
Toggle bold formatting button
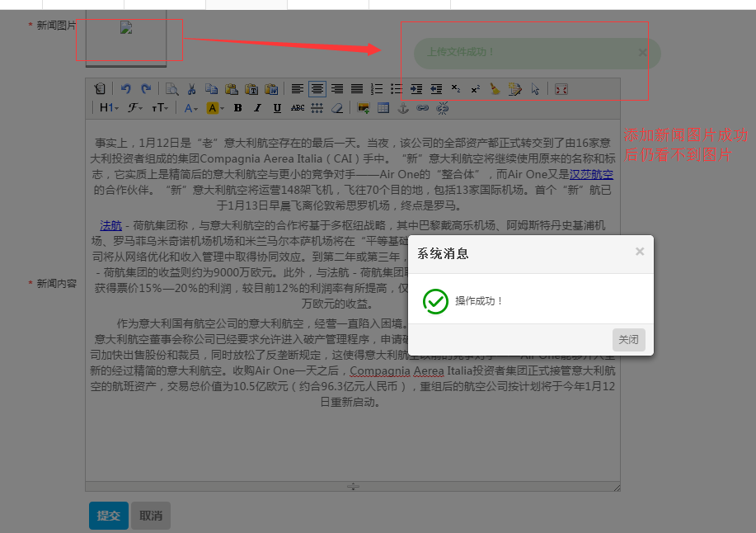point(237,108)
